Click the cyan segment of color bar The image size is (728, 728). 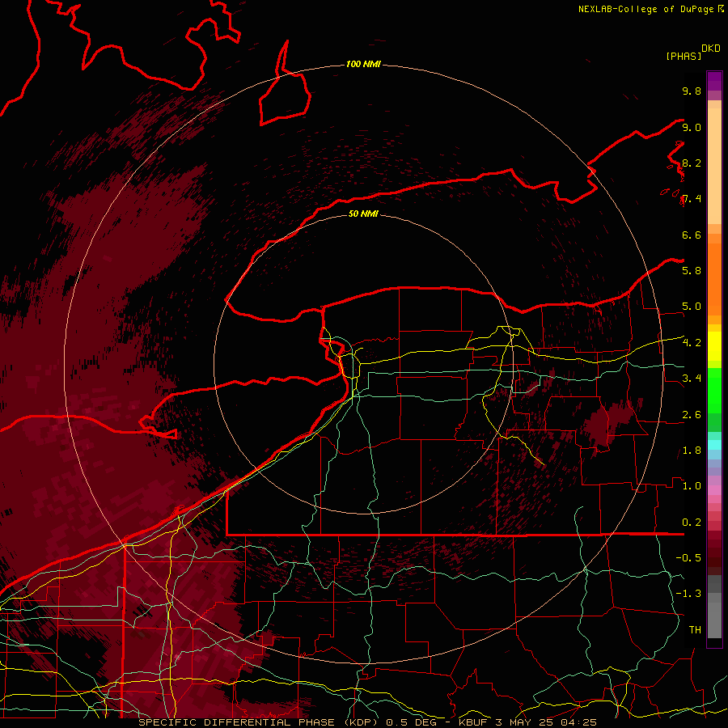click(714, 444)
